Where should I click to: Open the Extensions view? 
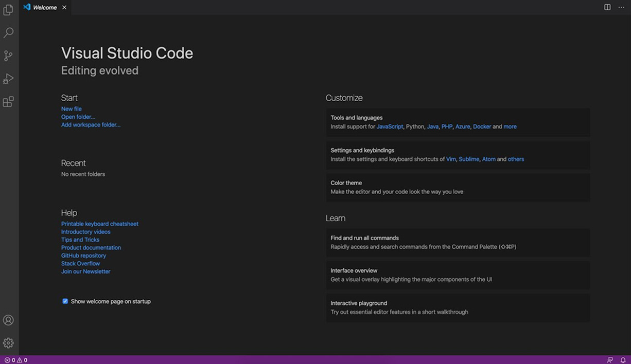[x=8, y=102]
